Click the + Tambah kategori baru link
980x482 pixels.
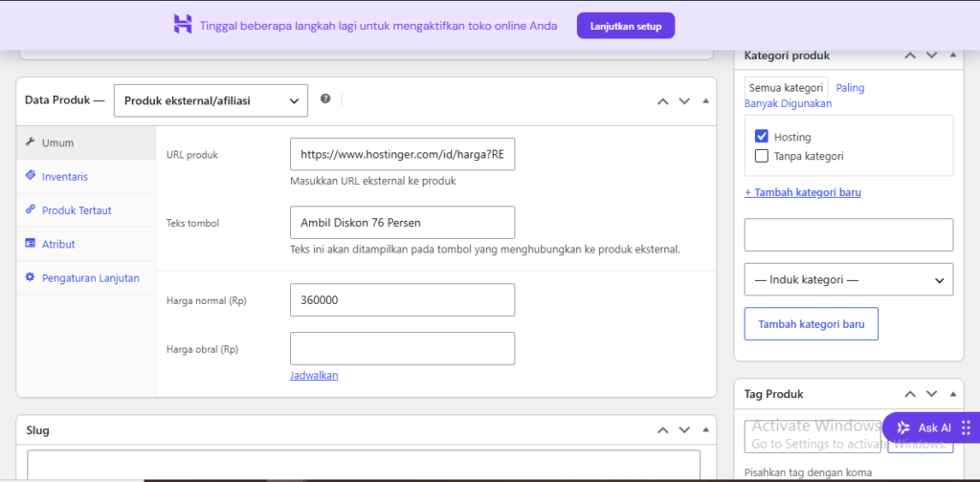pyautogui.click(x=803, y=192)
